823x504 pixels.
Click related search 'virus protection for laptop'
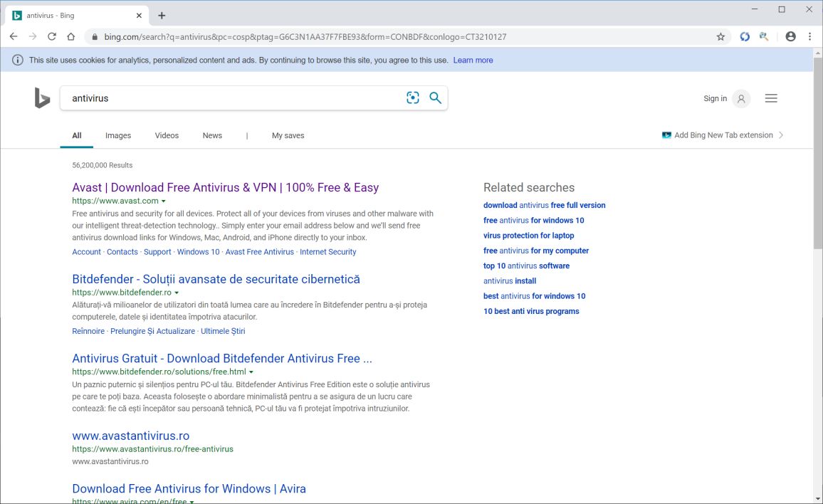pyautogui.click(x=528, y=236)
